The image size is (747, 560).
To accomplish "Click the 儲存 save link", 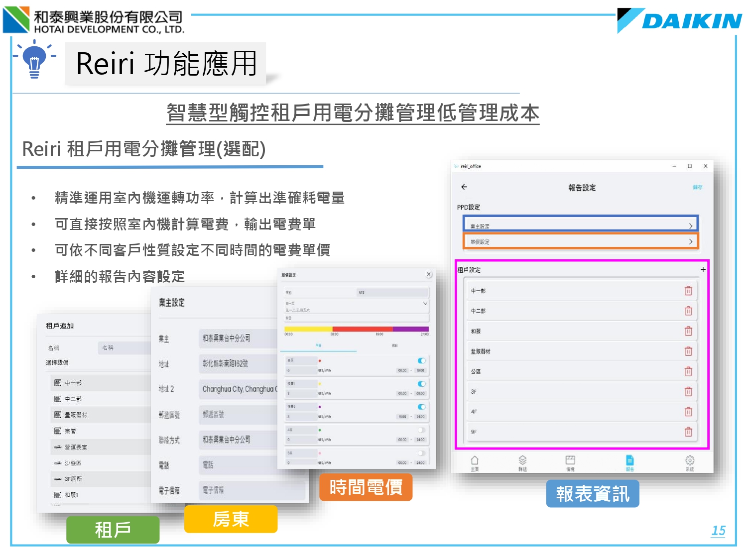I will [697, 188].
